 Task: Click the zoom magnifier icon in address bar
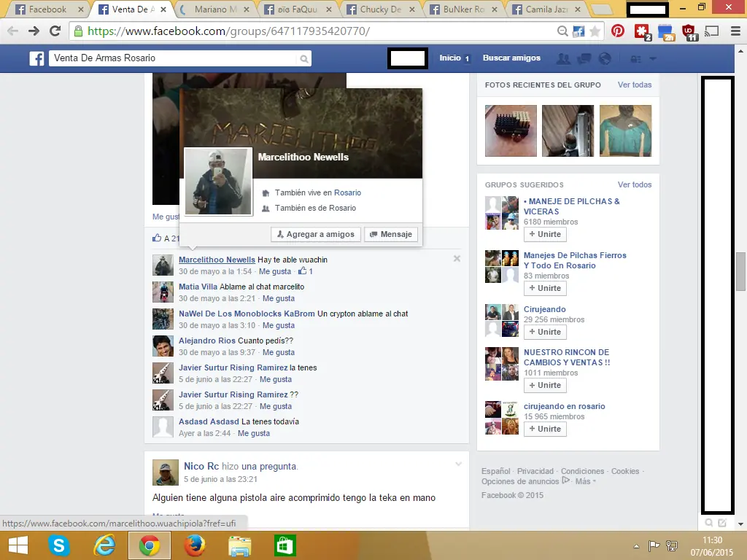[x=562, y=31]
